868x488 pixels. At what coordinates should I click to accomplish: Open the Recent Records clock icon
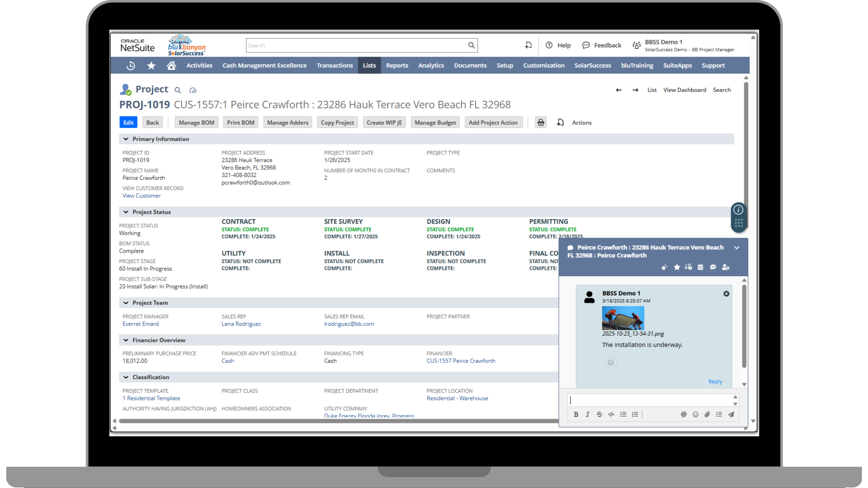131,66
